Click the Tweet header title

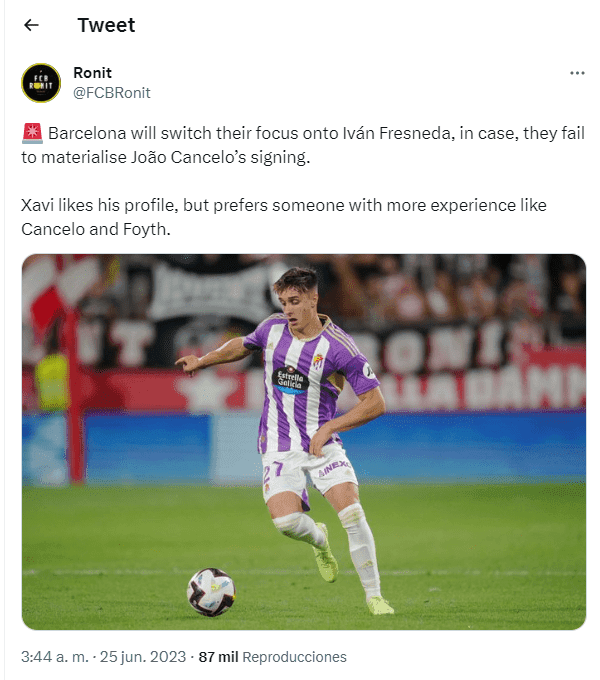pyautogui.click(x=106, y=25)
